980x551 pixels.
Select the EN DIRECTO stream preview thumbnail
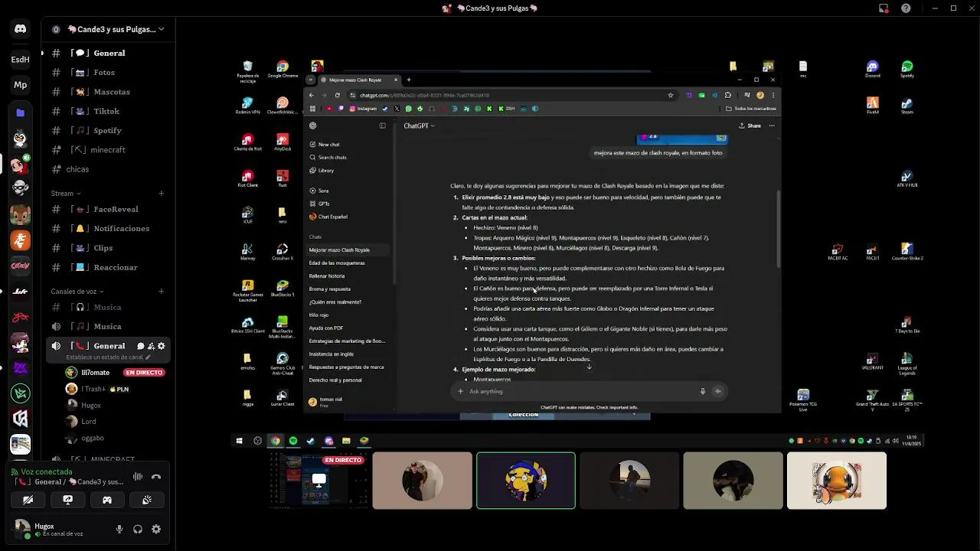coord(319,481)
